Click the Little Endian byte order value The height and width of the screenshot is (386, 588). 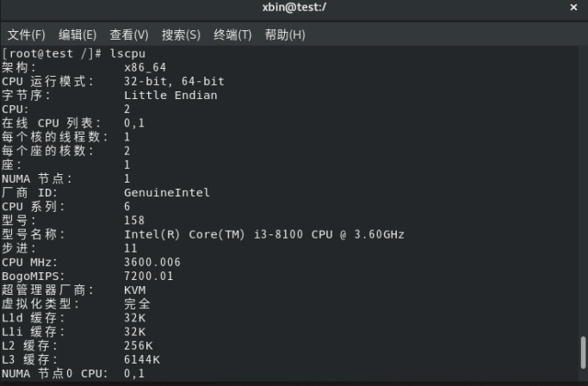click(170, 95)
